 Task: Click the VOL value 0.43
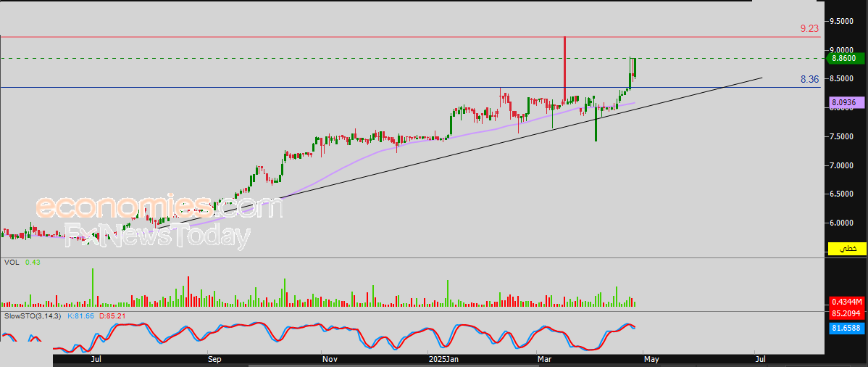pyautogui.click(x=32, y=263)
